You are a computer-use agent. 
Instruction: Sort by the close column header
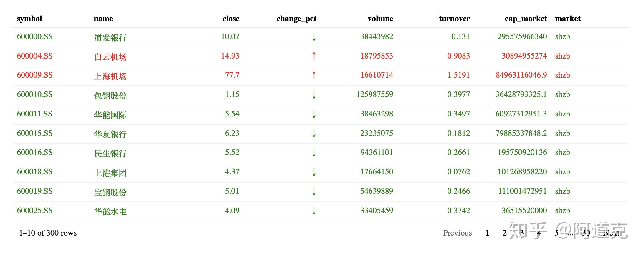click(231, 19)
